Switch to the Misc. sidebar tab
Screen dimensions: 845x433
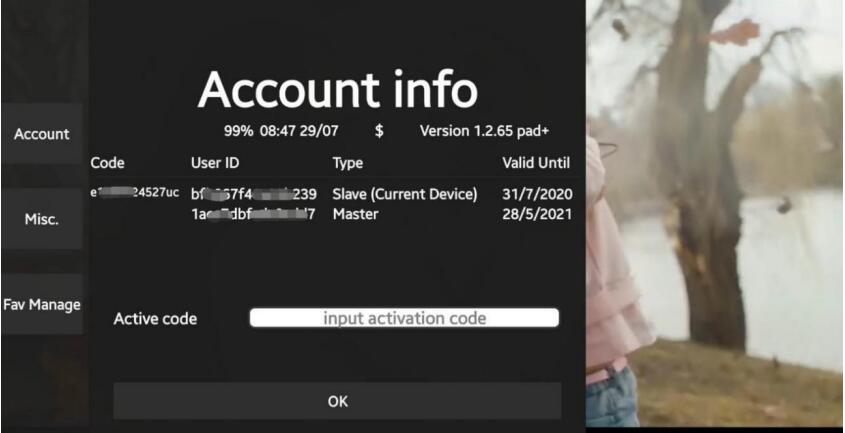coord(41,219)
